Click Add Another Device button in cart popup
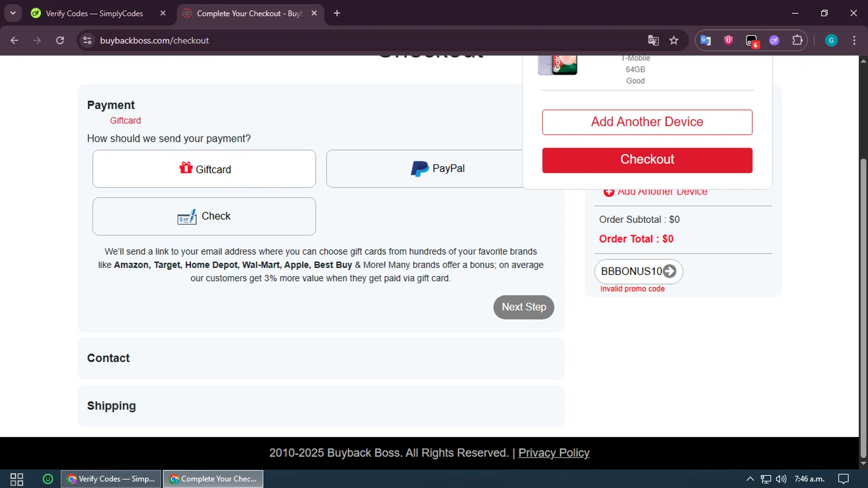This screenshot has width=868, height=488. tap(647, 122)
